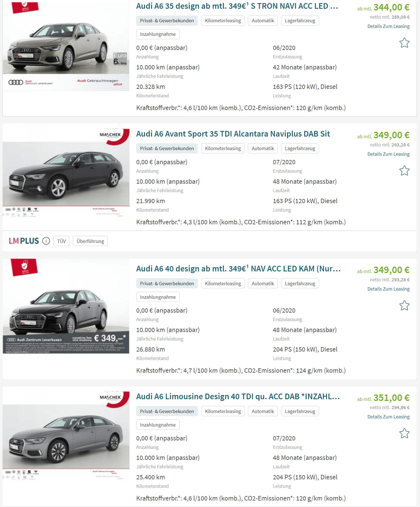This screenshot has width=420, height=507.
Task: Click the 344,00 € monthly price
Action: point(392,7)
